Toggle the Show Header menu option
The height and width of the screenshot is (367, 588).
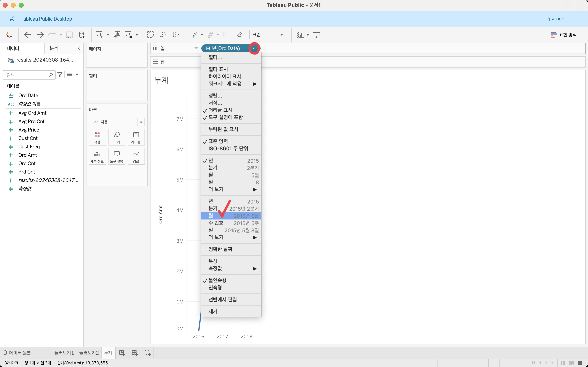coord(220,110)
